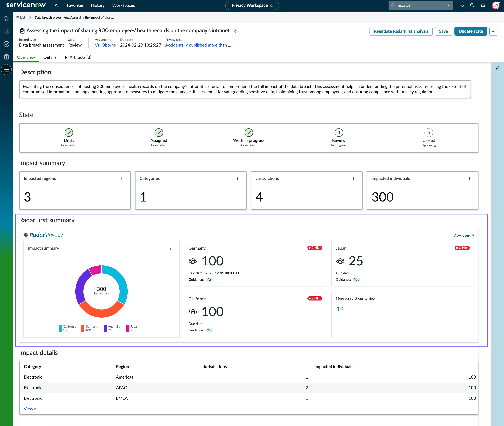The width and height of the screenshot is (504, 426).
Task: Click Reinitiate RadarFirst analysis button
Action: click(401, 31)
